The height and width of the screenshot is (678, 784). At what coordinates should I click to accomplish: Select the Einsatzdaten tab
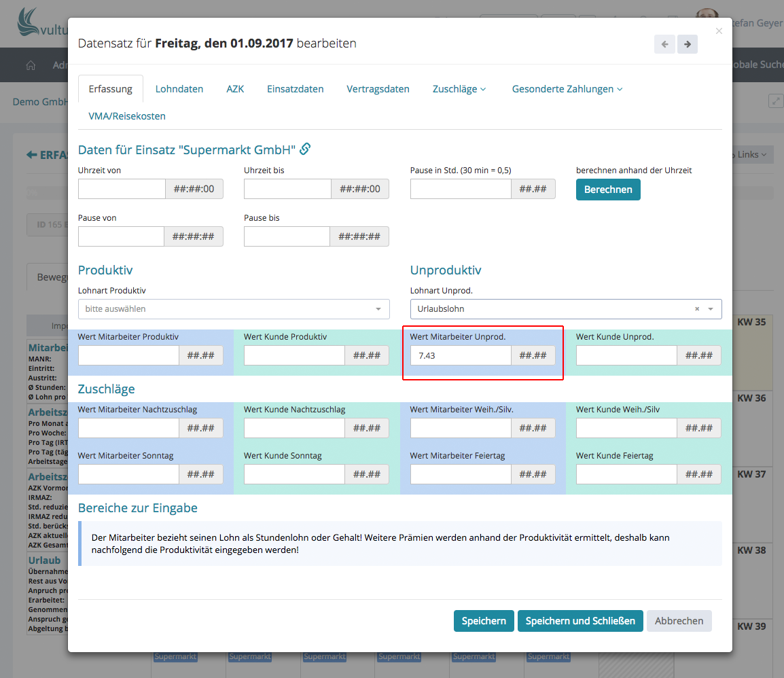[x=295, y=89]
